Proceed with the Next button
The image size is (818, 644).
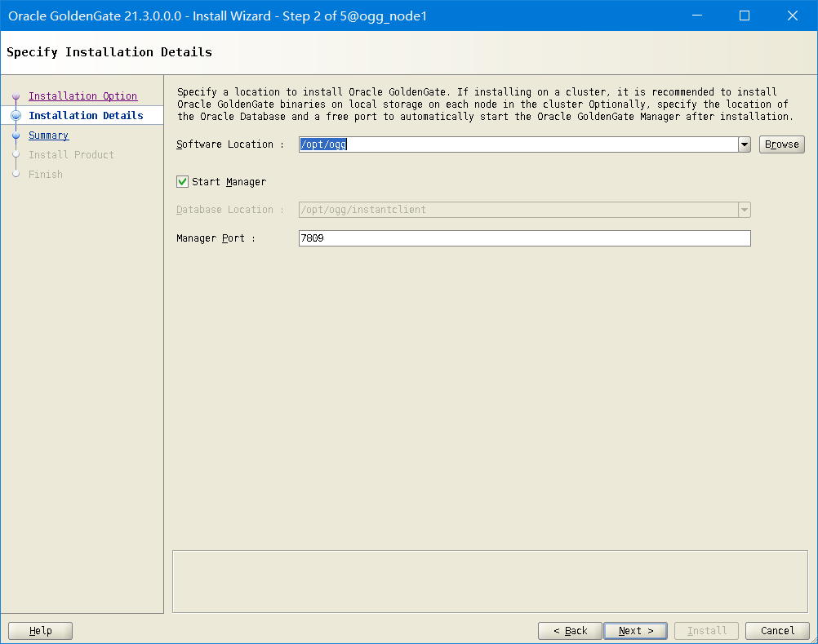pos(635,631)
